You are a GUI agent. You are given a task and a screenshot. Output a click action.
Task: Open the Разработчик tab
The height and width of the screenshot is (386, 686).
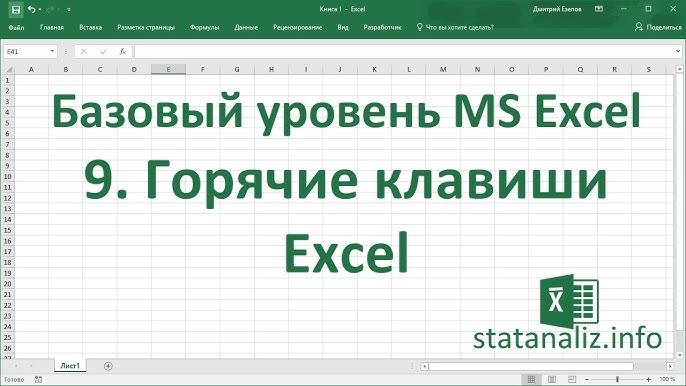(382, 27)
